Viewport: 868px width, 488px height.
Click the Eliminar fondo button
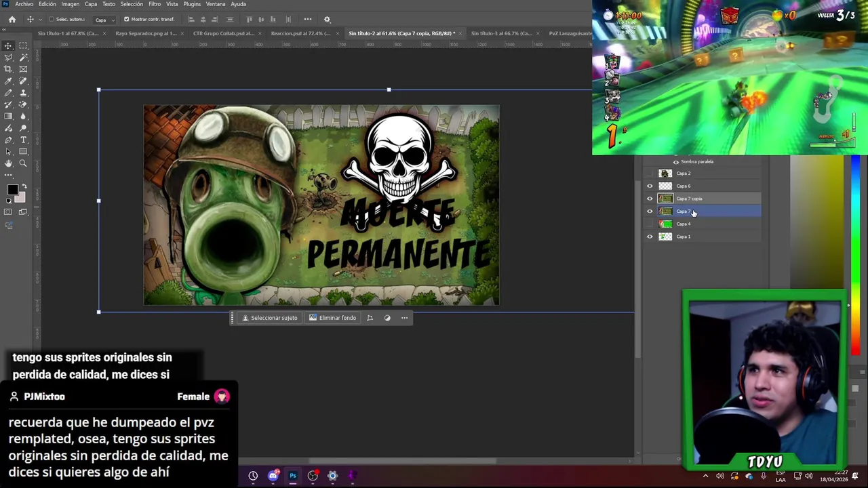pyautogui.click(x=332, y=318)
